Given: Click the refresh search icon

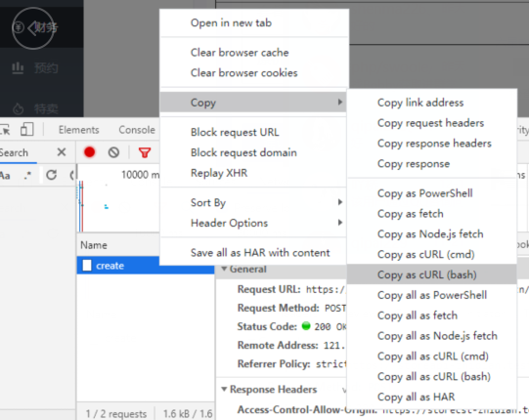Looking at the screenshot, I should click(51, 175).
